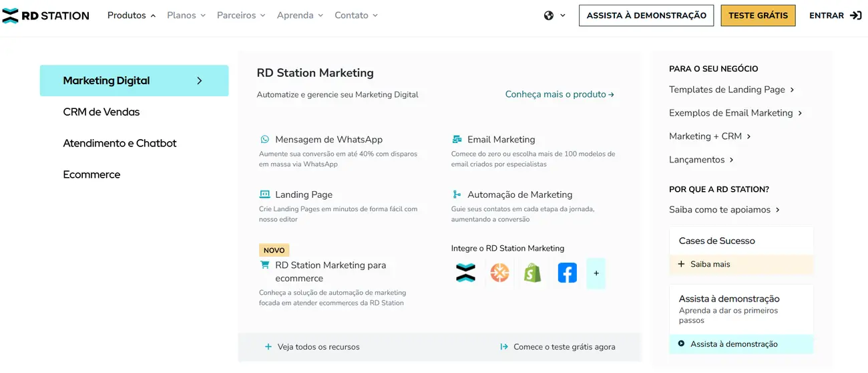Open the Shopify integration icon

pyautogui.click(x=533, y=273)
